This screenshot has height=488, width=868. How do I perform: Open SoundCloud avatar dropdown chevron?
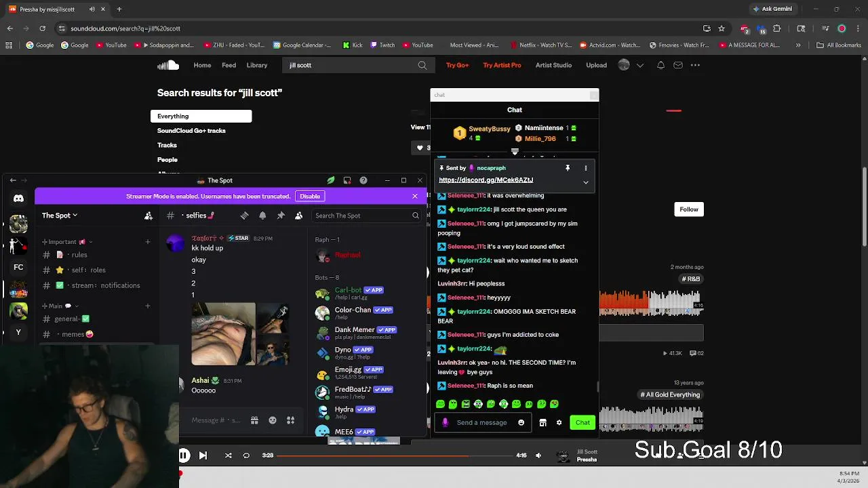coord(639,65)
